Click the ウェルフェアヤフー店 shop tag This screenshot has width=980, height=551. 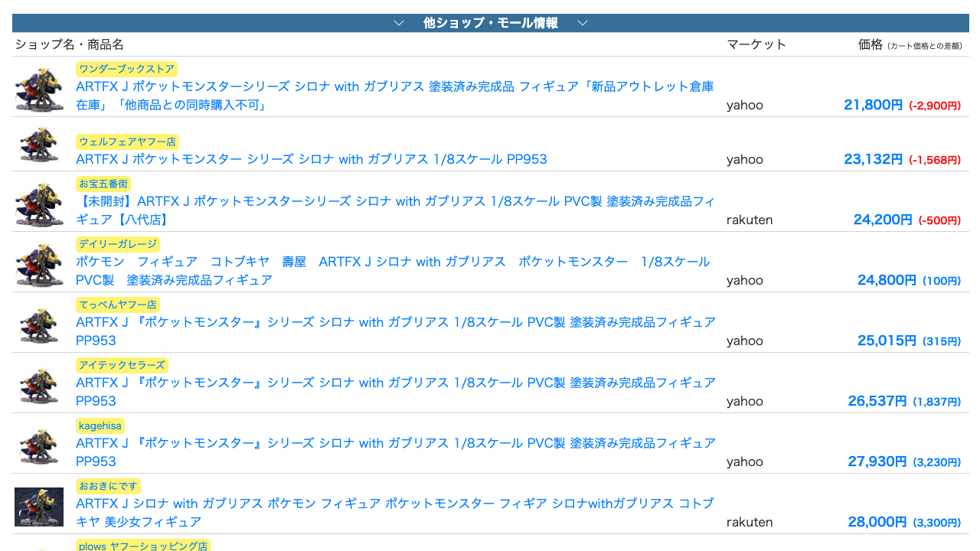click(x=127, y=142)
